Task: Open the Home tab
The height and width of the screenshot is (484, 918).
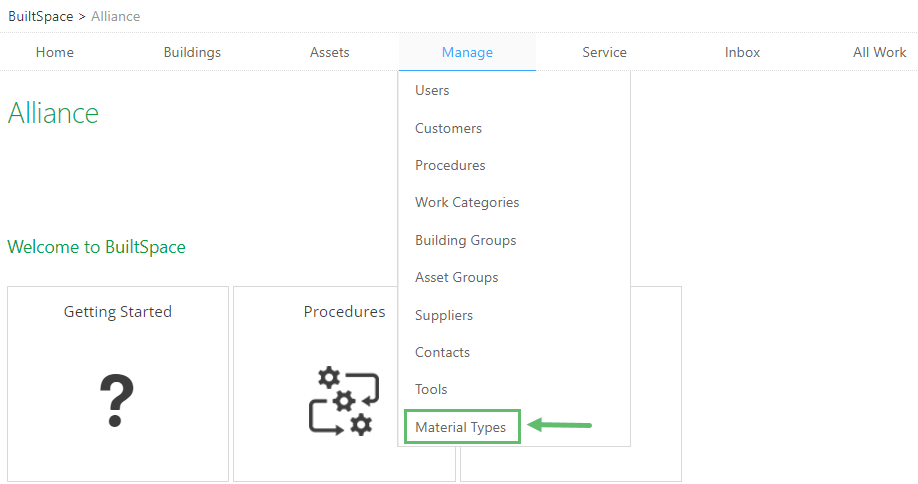Action: tap(54, 52)
